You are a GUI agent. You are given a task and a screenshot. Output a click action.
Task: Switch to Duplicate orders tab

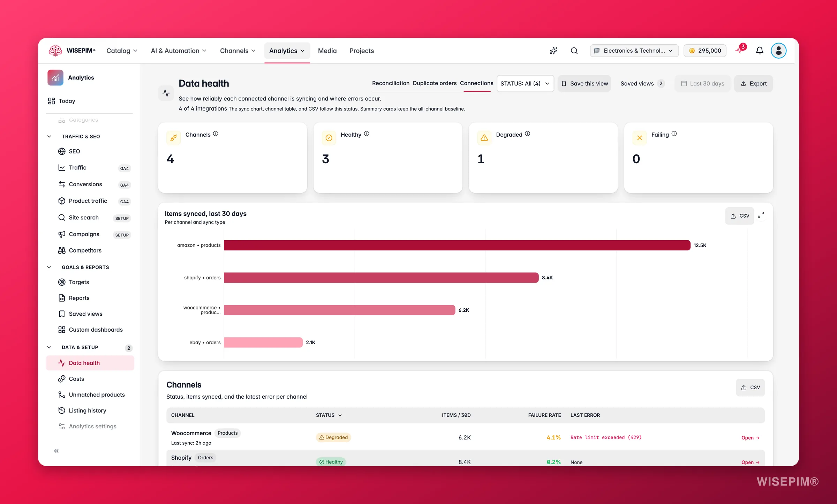coord(435,83)
